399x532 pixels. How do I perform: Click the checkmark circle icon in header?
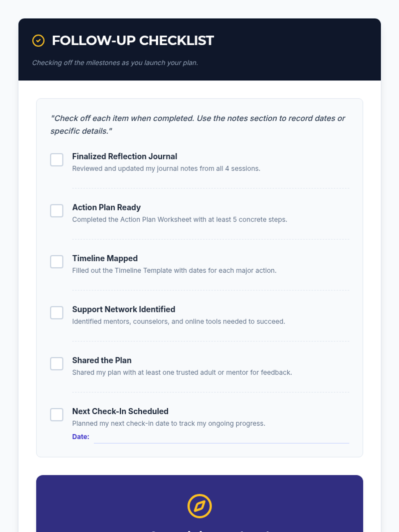tap(38, 41)
